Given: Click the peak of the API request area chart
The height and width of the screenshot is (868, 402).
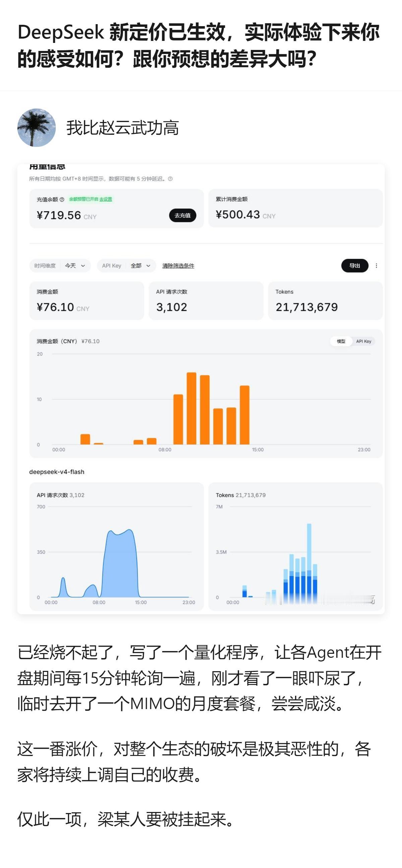Looking at the screenshot, I should 129,530.
